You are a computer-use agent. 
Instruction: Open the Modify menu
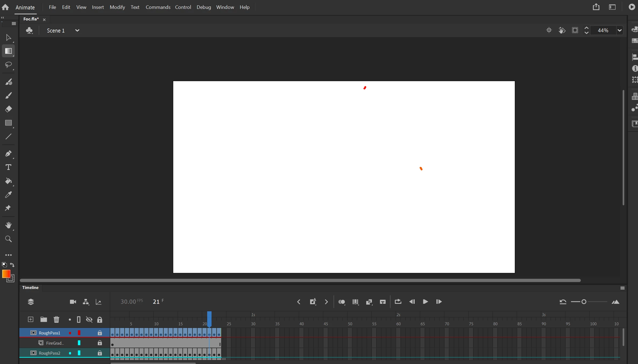point(117,7)
